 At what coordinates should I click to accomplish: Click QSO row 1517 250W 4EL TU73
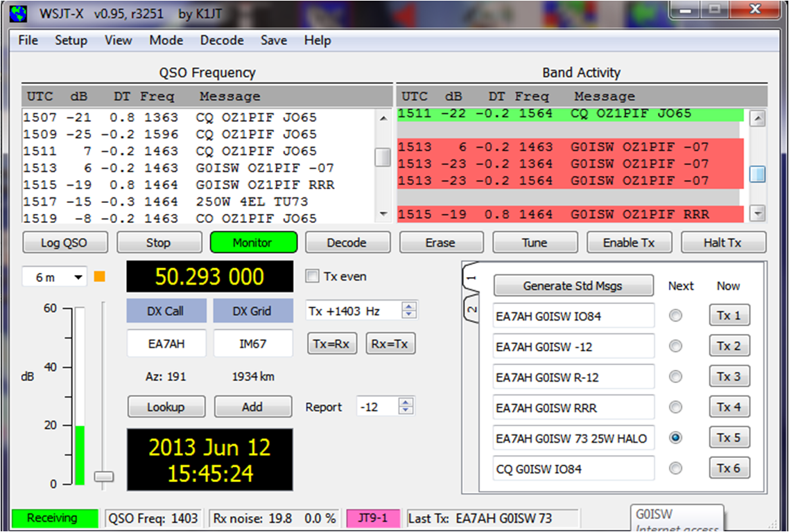point(198,202)
